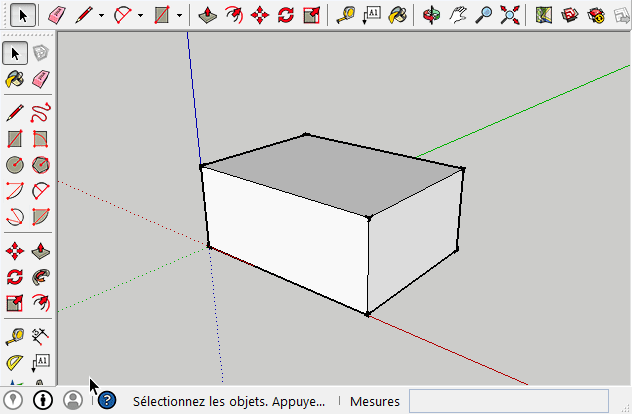The image size is (632, 414).
Task: Activate the Orbit tool
Action: (x=431, y=15)
